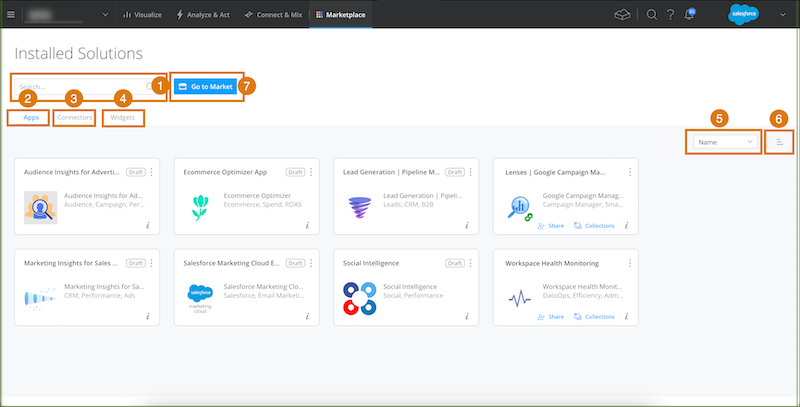View notifications bell icon
Image resolution: width=800 pixels, height=407 pixels.
689,14
